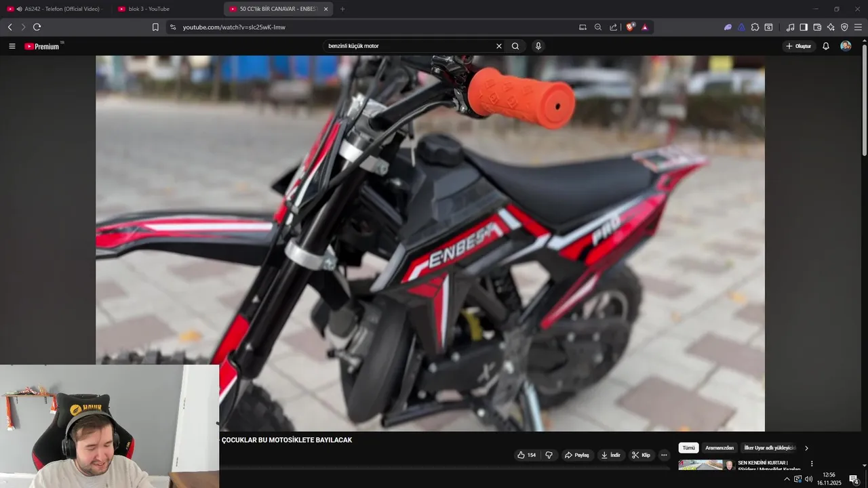Open the tab search window icon
The image size is (868, 488).
(768, 27)
